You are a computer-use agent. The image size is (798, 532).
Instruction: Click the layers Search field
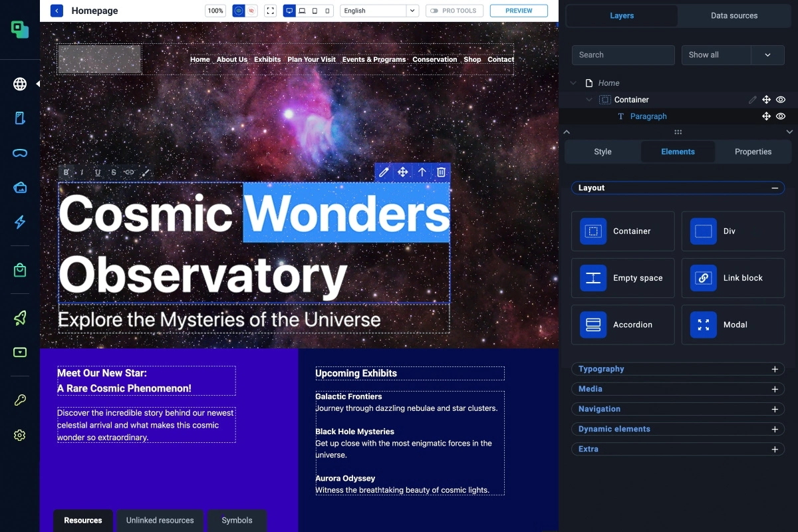[622, 55]
